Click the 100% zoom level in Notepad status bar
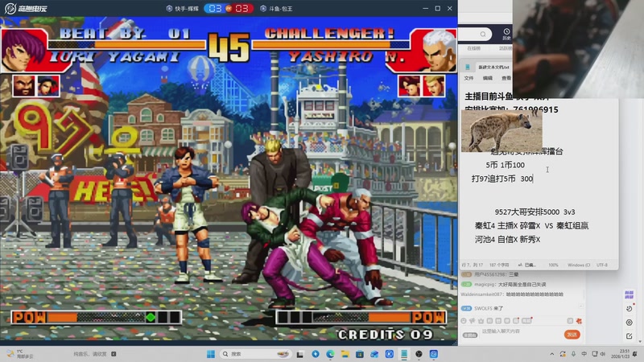This screenshot has width=644, height=362. coord(553,265)
